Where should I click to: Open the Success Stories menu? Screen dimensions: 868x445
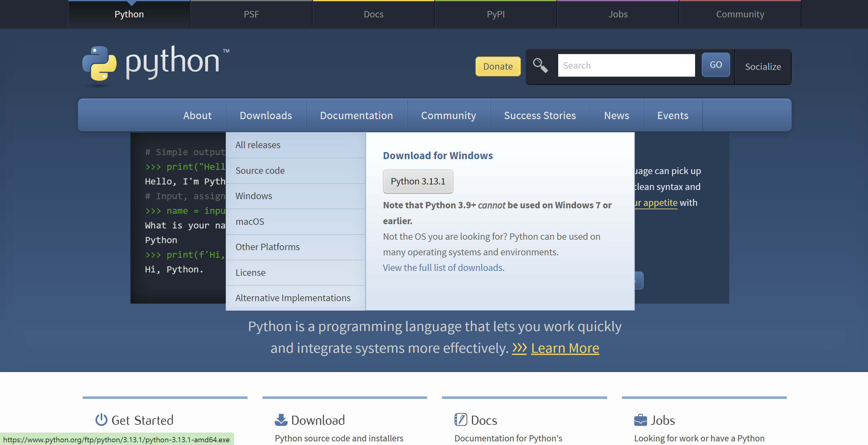pyautogui.click(x=540, y=115)
